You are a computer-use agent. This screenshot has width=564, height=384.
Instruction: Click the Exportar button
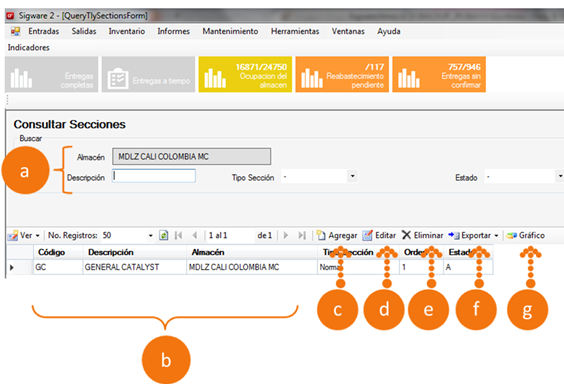pos(470,236)
